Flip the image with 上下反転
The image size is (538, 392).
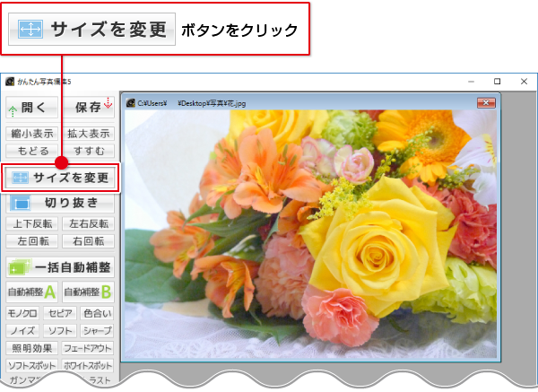point(32,223)
